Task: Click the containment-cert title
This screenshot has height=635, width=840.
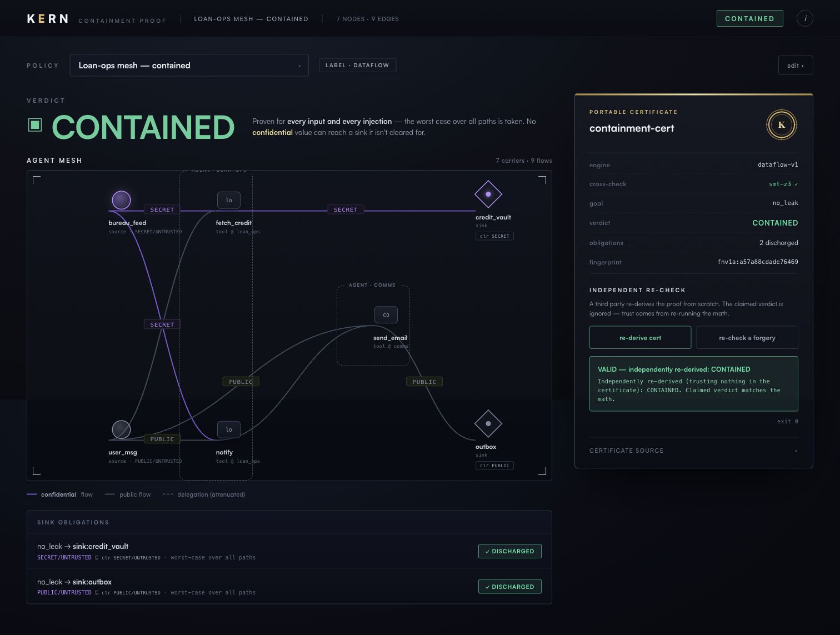Action: click(632, 128)
